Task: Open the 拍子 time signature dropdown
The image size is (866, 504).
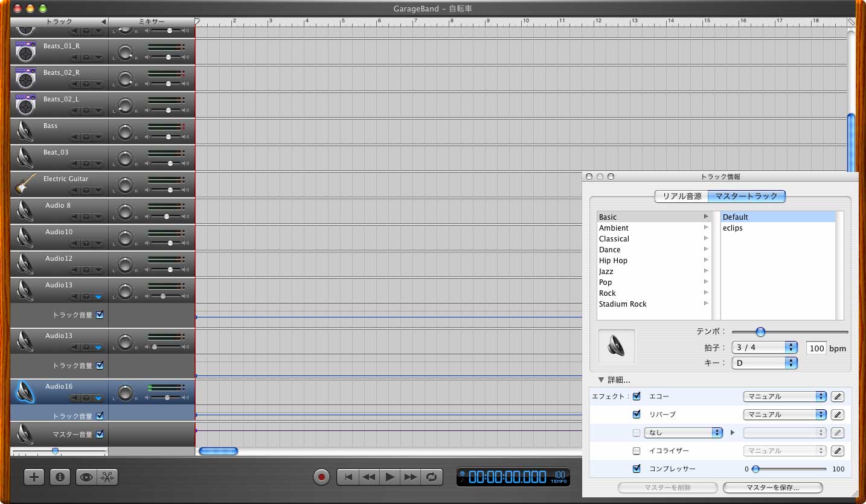Action: [765, 348]
